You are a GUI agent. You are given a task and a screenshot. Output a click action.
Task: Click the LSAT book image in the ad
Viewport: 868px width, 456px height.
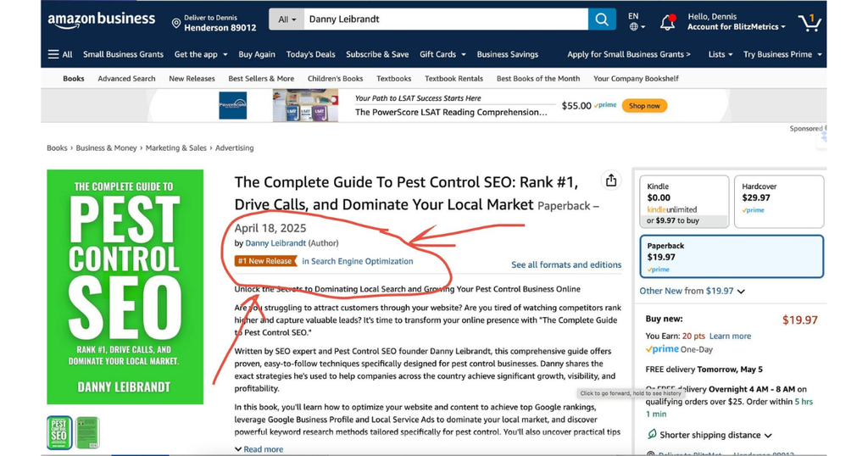point(305,105)
